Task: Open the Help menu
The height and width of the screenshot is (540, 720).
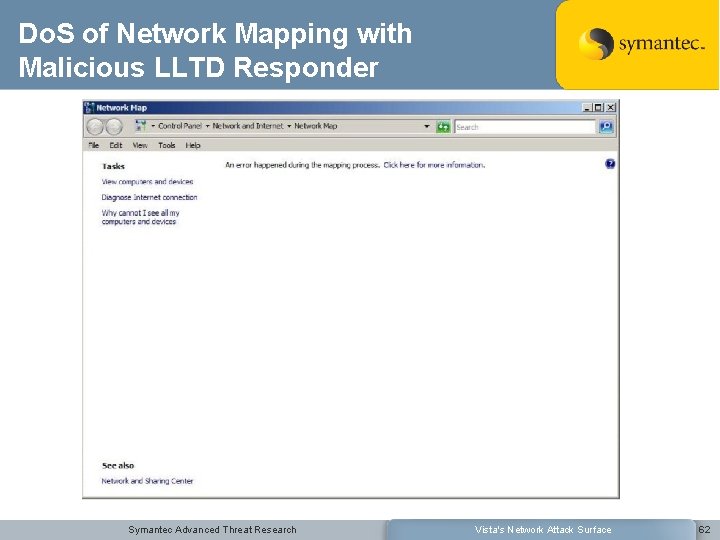Action: click(x=193, y=146)
